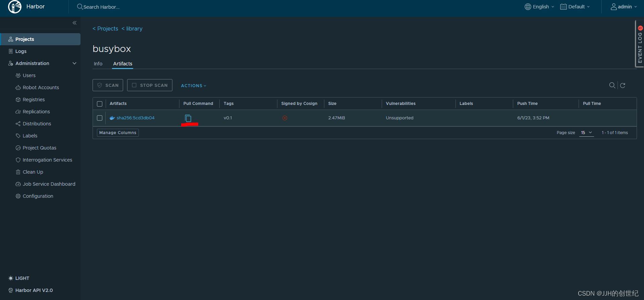This screenshot has width=644, height=300.
Task: Open artifact sha256:5cd3db04 link
Action: point(136,118)
